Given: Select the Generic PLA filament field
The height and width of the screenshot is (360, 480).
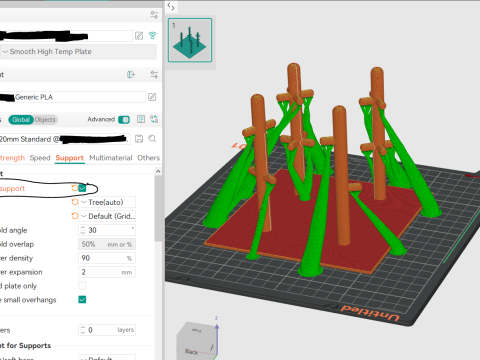Looking at the screenshot, I should [73, 97].
